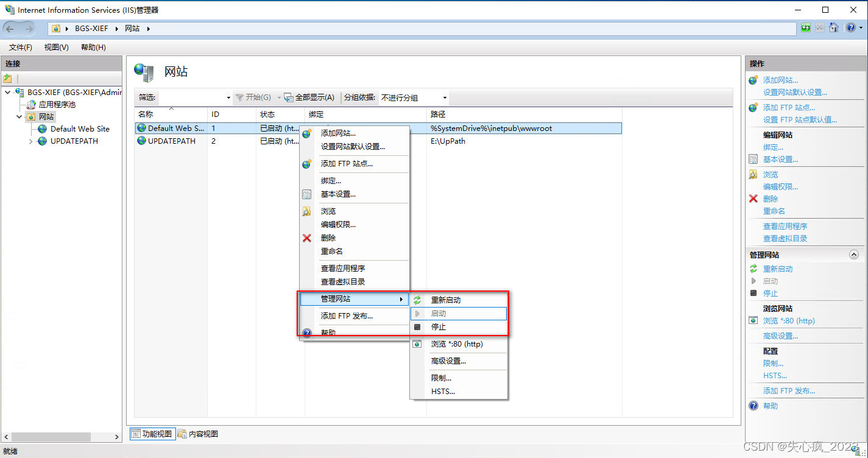
Task: Open the 帮助(H) menu
Action: coord(93,47)
